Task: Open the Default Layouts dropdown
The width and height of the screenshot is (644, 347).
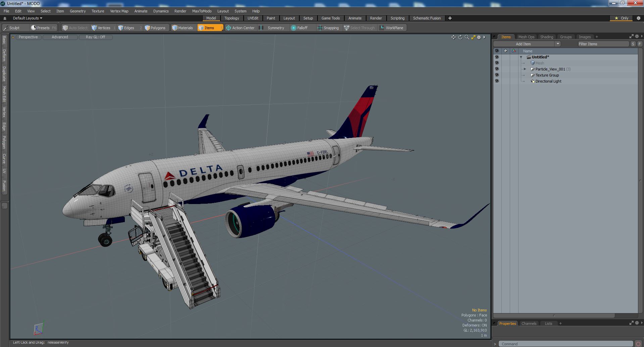Action: (x=28, y=18)
